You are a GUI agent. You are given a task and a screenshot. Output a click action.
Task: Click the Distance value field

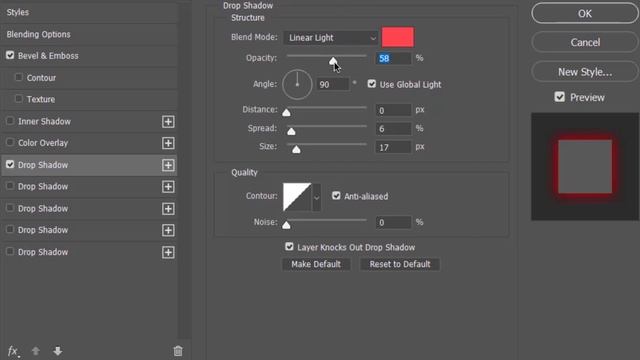(393, 110)
